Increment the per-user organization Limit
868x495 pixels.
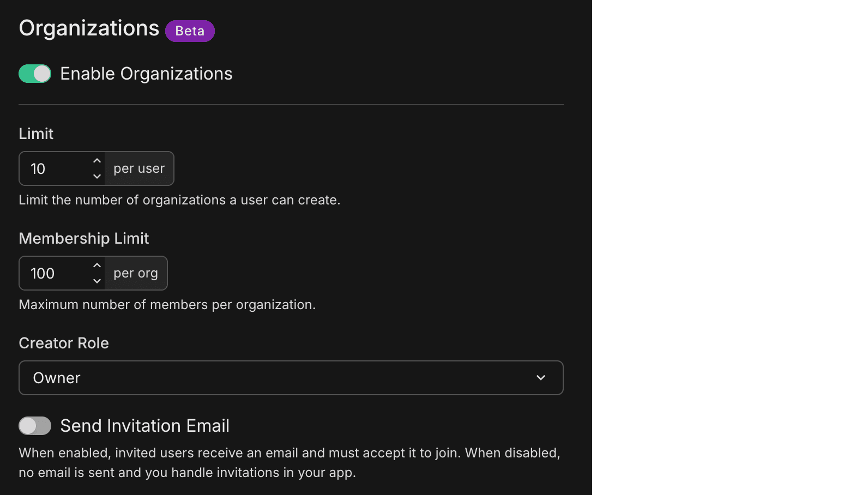point(97,160)
